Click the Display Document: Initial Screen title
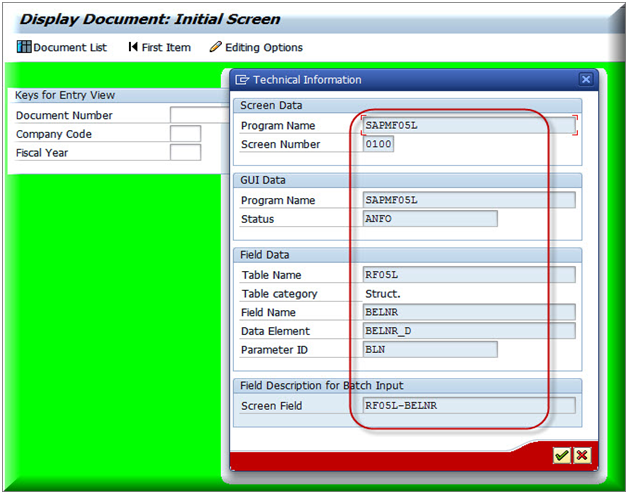Screen dimensions: 628x494 (150, 19)
